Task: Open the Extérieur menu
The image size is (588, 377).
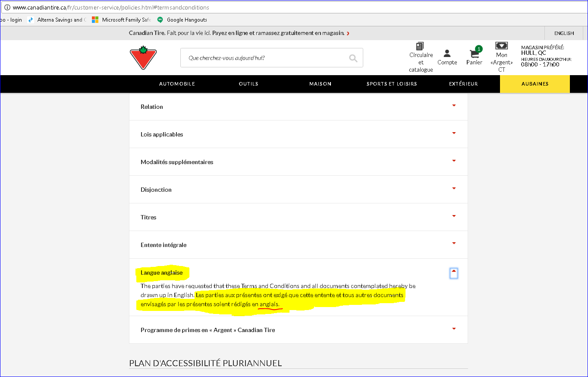Action: [x=463, y=84]
